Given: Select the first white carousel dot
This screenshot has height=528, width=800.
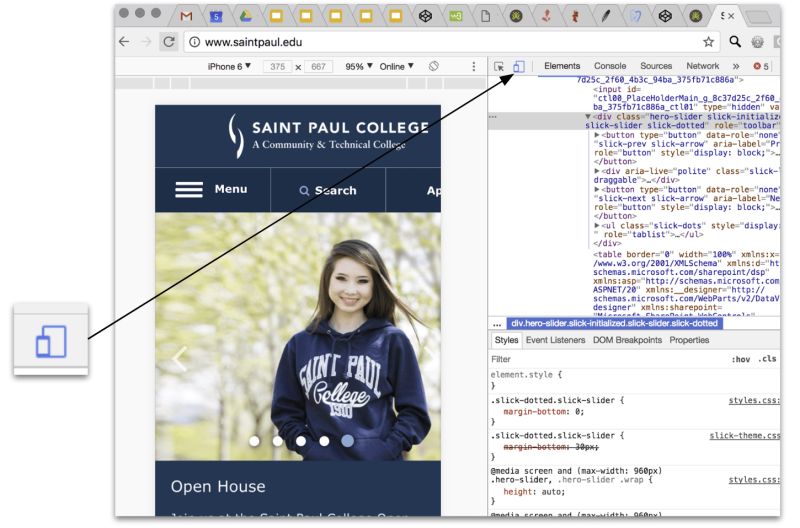Looking at the screenshot, I should (x=254, y=441).
